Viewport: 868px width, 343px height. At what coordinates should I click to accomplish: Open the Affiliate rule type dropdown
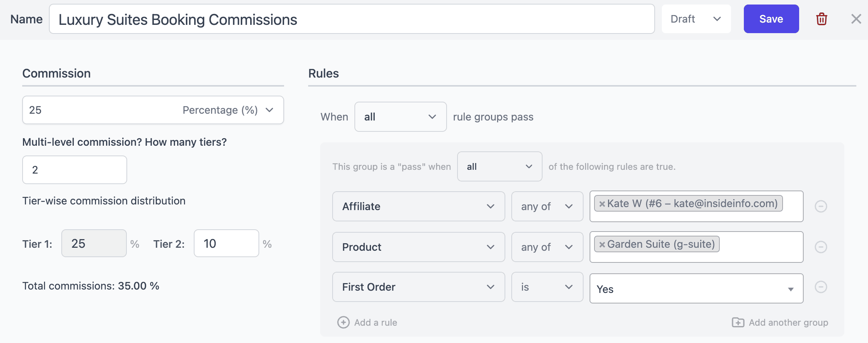(418, 206)
